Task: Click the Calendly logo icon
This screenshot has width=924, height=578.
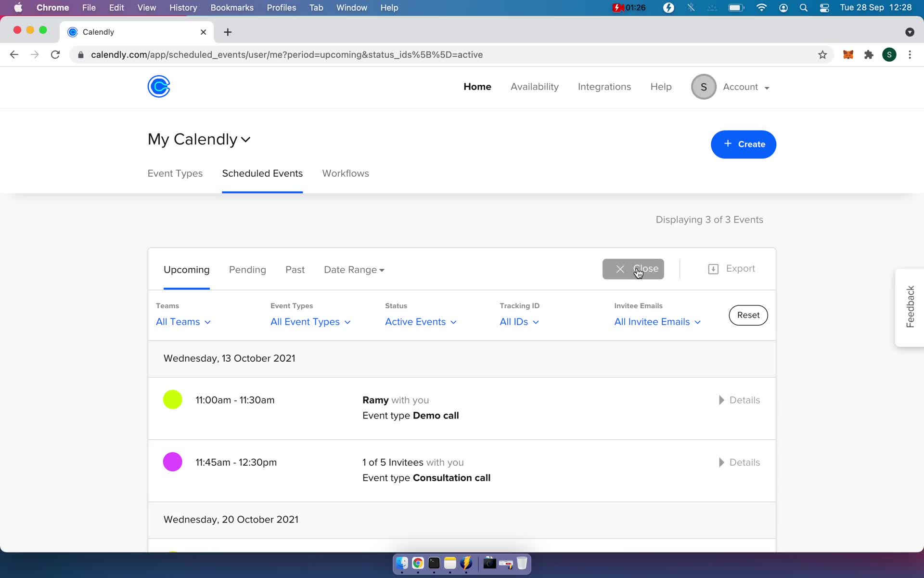Action: (158, 86)
